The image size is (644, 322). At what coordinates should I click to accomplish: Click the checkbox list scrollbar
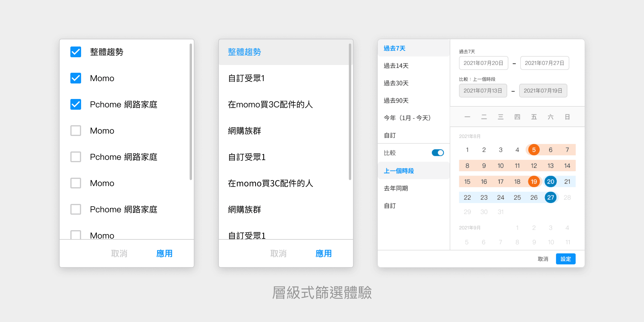[x=191, y=112]
